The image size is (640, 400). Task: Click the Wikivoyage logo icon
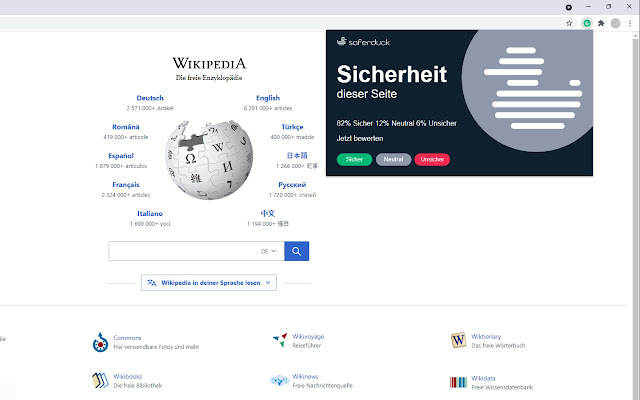point(280,340)
